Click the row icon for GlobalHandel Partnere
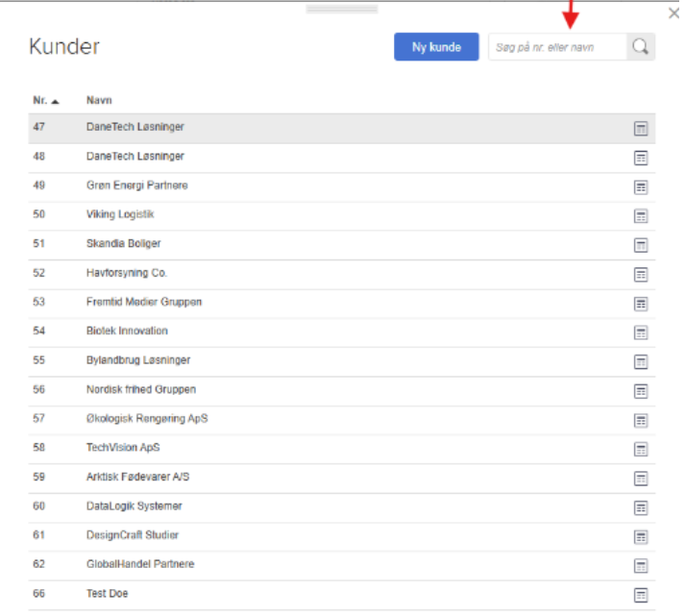The height and width of the screenshot is (616, 685). [641, 566]
